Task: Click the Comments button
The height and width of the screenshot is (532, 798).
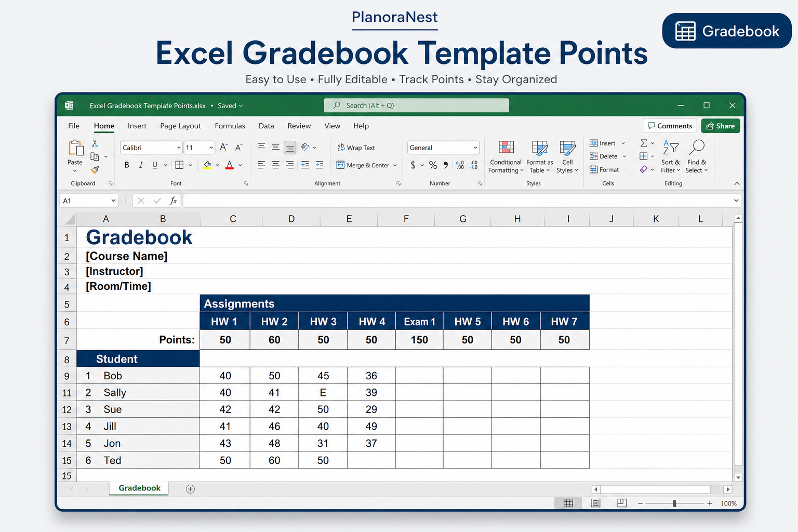Action: coord(670,126)
